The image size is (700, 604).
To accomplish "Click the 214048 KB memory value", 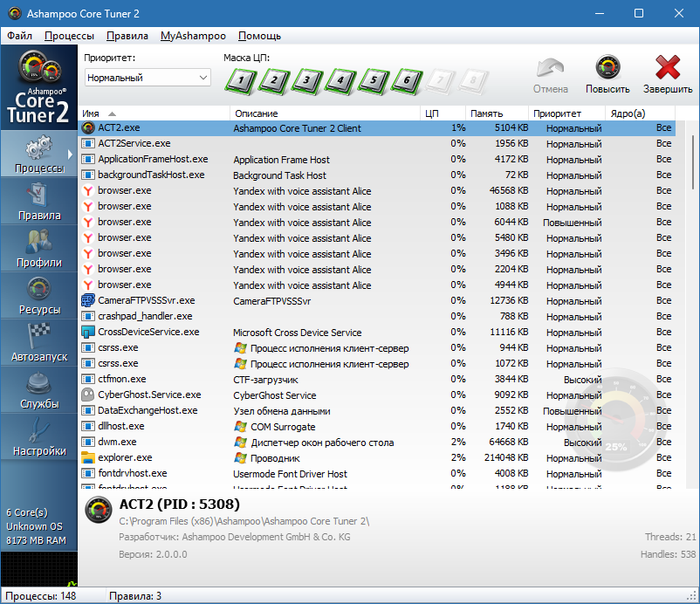I will pyautogui.click(x=506, y=457).
